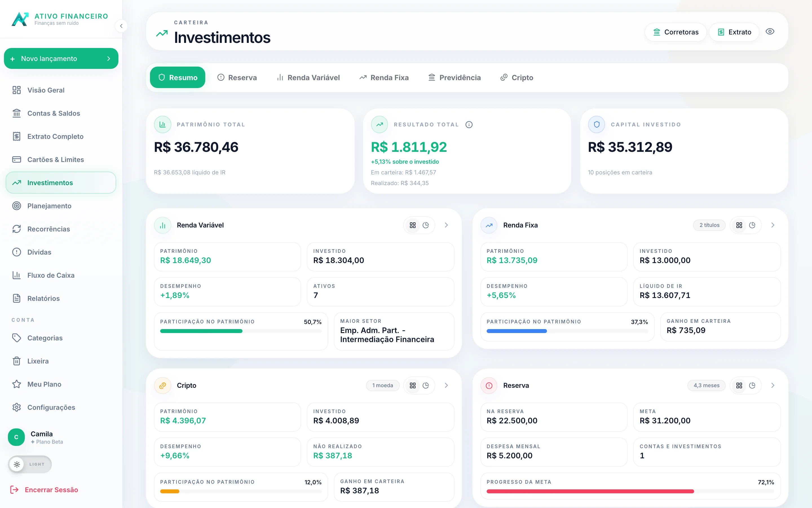This screenshot has height=508, width=812.
Task: Click the Extrato Completo receipt icon
Action: (x=16, y=136)
